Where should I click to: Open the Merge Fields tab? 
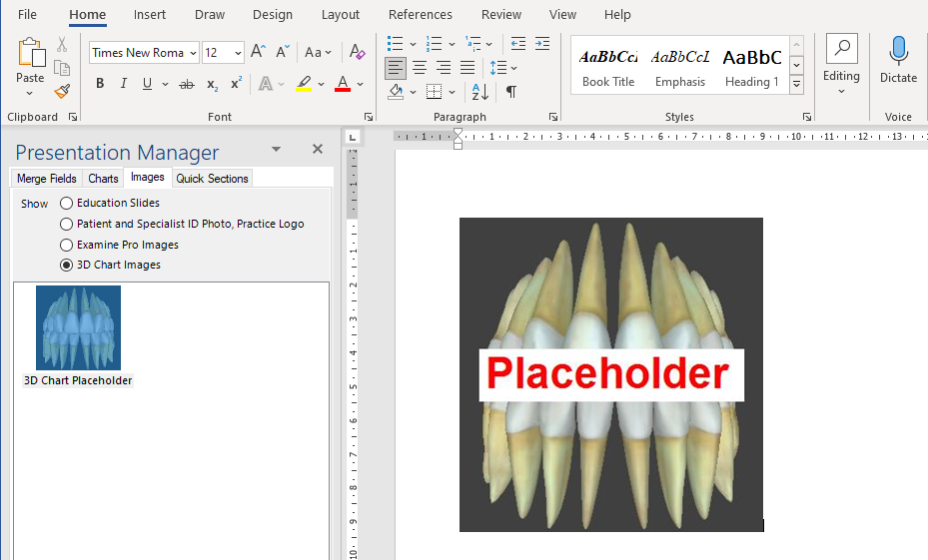[47, 179]
